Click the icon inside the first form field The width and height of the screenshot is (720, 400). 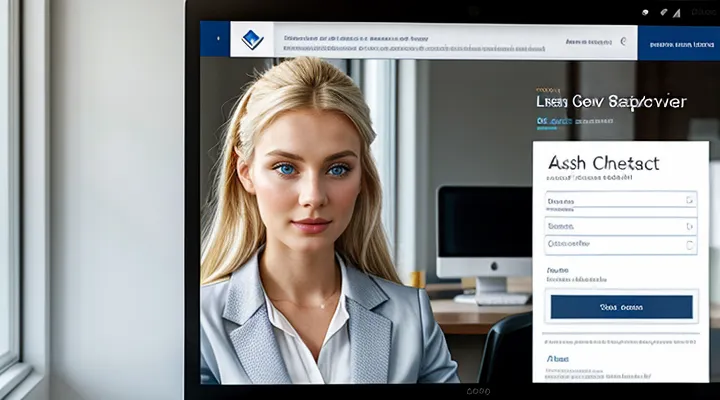tap(689, 200)
